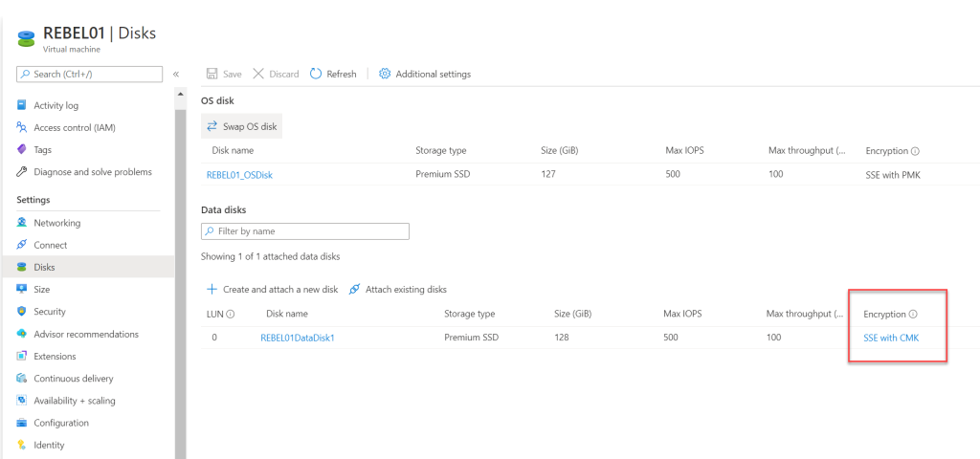Click the LUN info icon
980x459 pixels.
click(231, 314)
